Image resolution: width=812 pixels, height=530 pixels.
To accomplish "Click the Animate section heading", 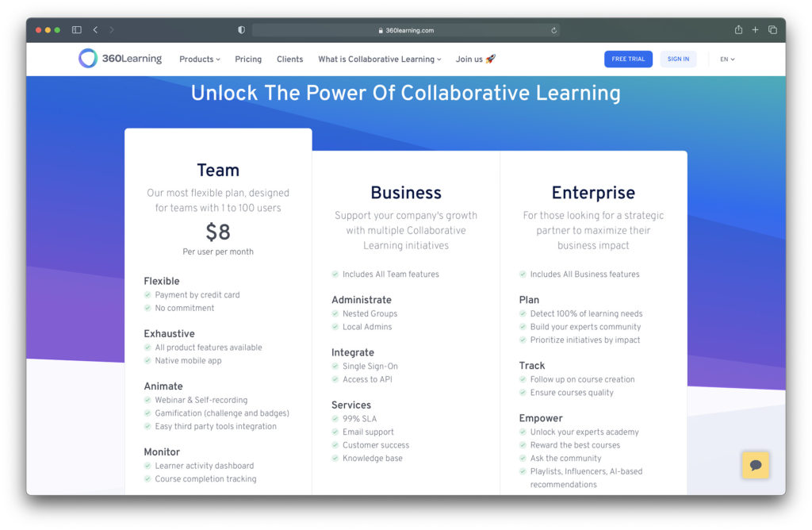I will (x=163, y=386).
